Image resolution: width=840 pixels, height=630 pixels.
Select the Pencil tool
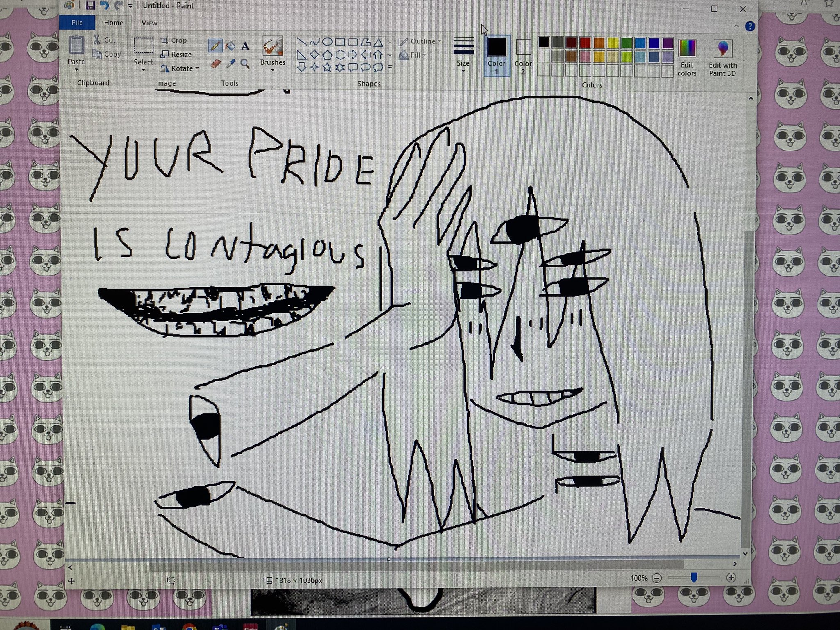pyautogui.click(x=215, y=46)
